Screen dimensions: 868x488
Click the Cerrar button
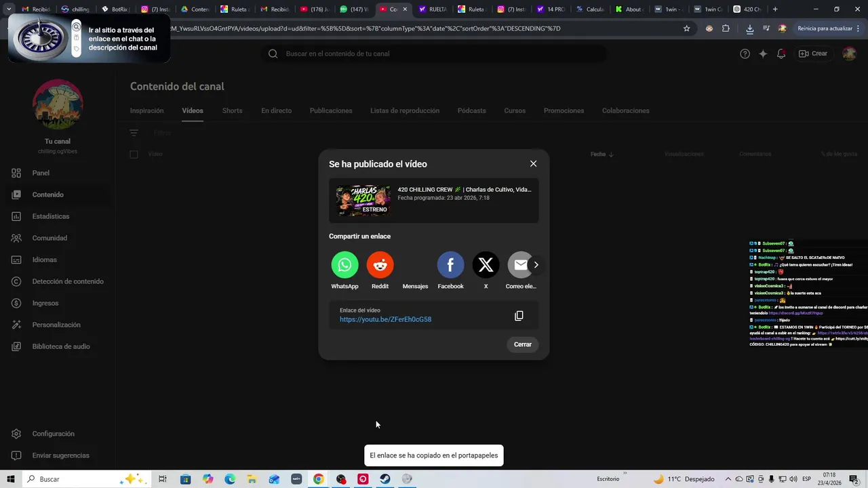[x=522, y=344]
